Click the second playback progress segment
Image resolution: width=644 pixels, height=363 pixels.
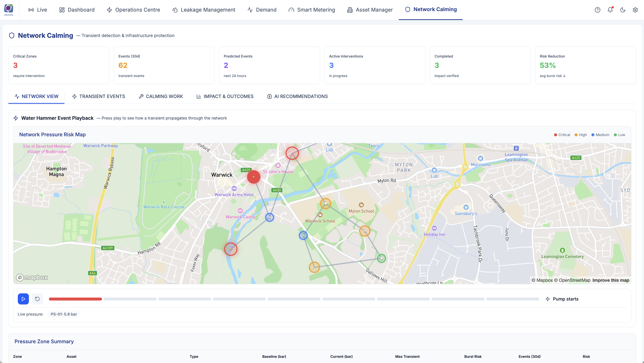[x=130, y=299]
